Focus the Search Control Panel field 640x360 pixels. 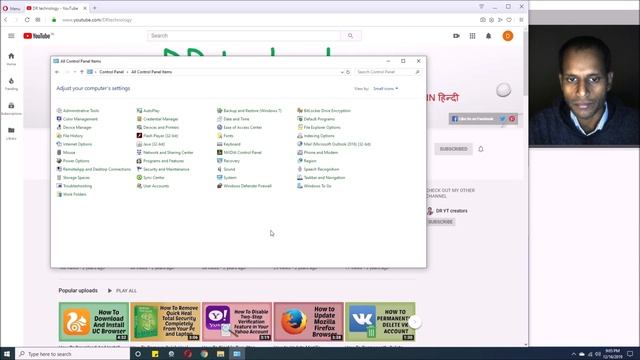tap(388, 72)
